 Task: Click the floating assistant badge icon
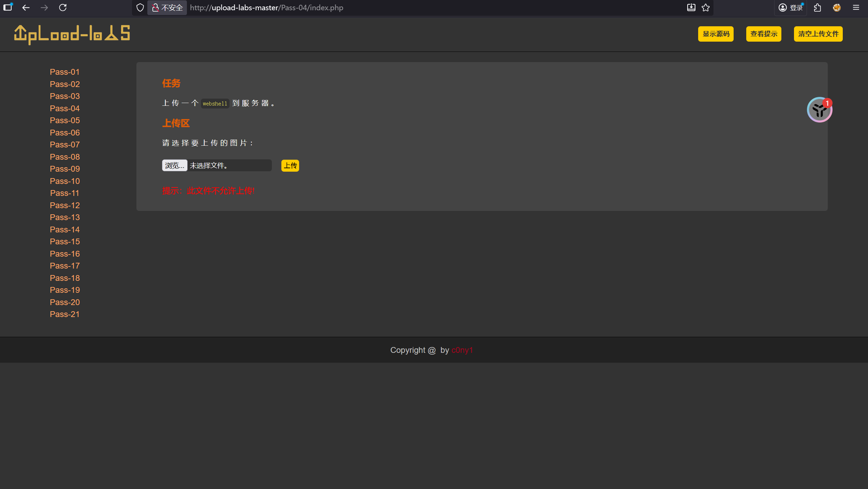[x=819, y=110]
